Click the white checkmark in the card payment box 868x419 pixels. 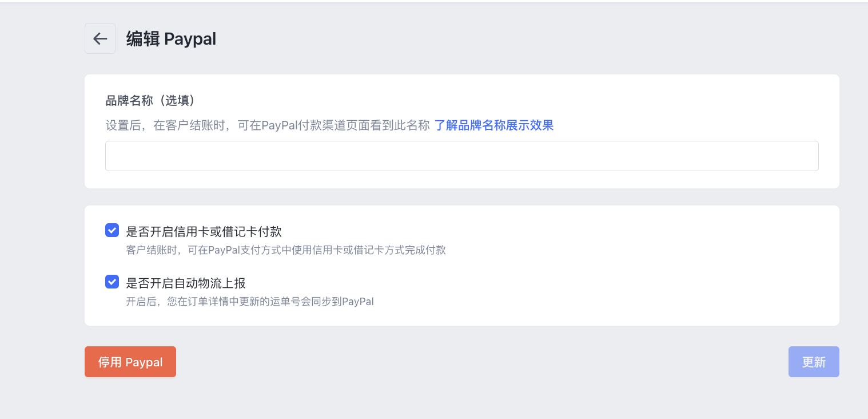[x=112, y=231]
